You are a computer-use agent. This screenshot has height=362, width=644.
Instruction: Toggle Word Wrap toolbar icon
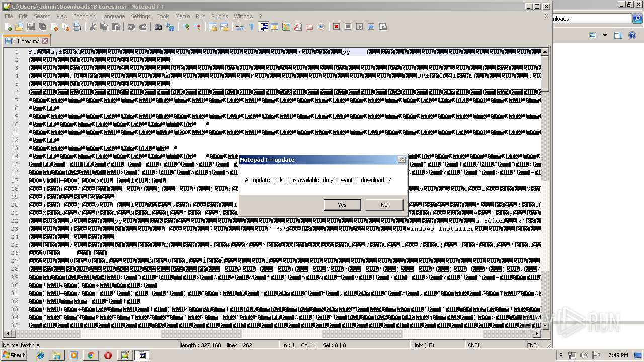240,27
